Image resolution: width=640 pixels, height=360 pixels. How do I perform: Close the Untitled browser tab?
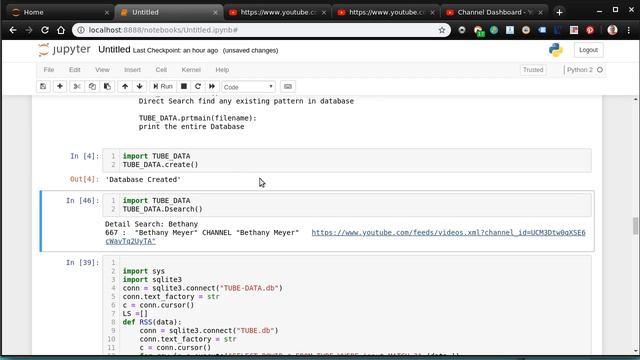pos(215,13)
